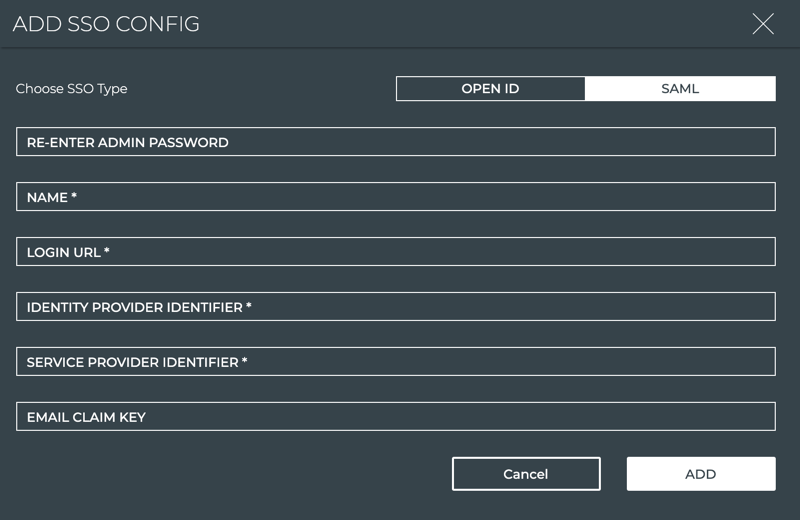
Task: Click into the Name field
Action: [396, 197]
